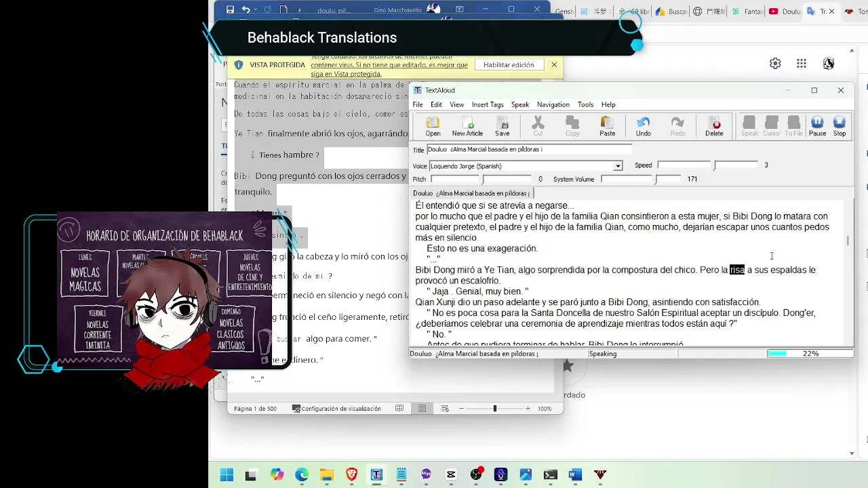Click the System Volume slider

click(x=641, y=179)
